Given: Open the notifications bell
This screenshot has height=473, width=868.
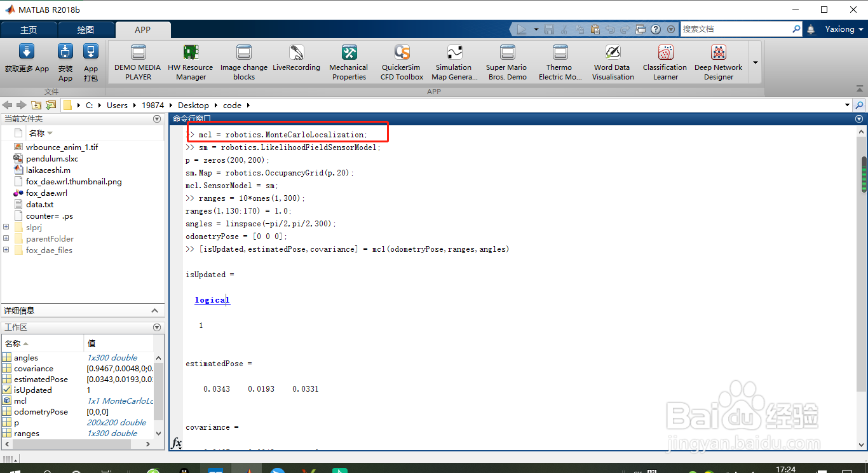Looking at the screenshot, I should pyautogui.click(x=811, y=29).
